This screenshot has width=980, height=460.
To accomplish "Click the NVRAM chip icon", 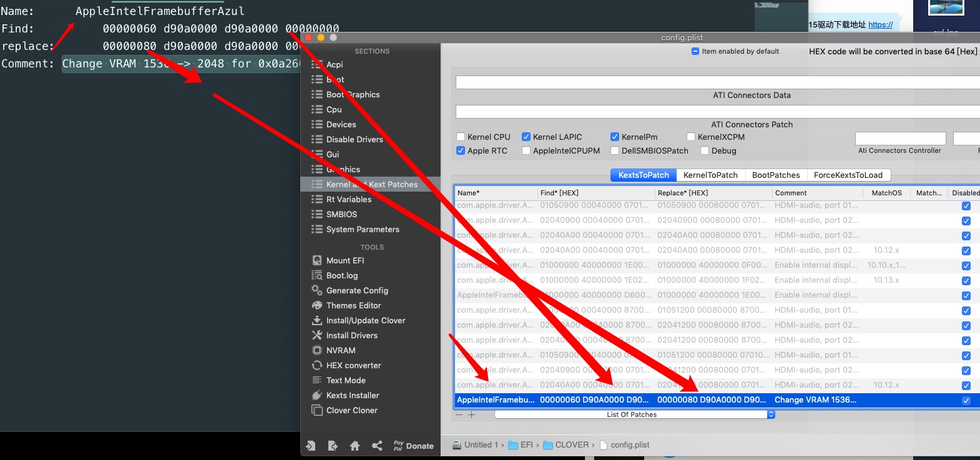I will point(317,351).
